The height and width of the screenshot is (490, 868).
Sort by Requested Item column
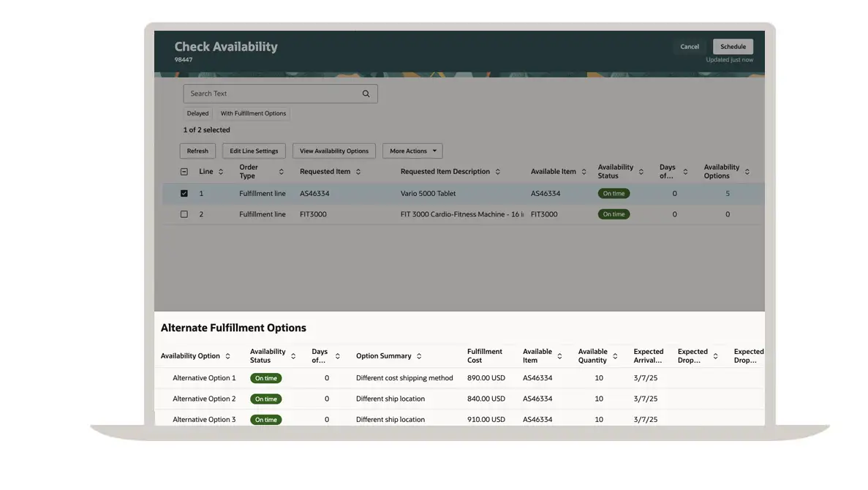pos(358,172)
